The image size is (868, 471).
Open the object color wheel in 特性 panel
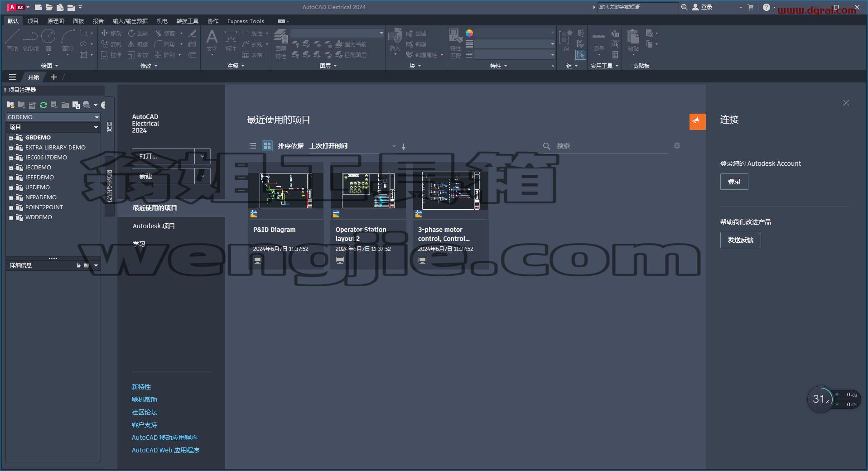(x=469, y=33)
